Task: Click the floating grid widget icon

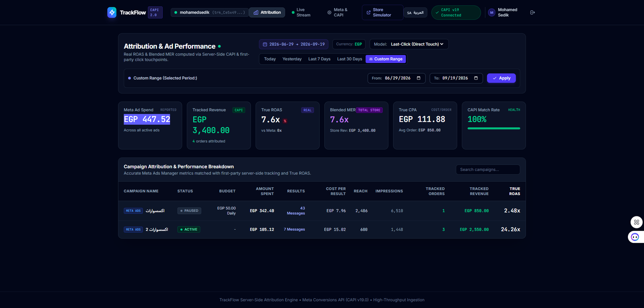Action: tap(636, 222)
